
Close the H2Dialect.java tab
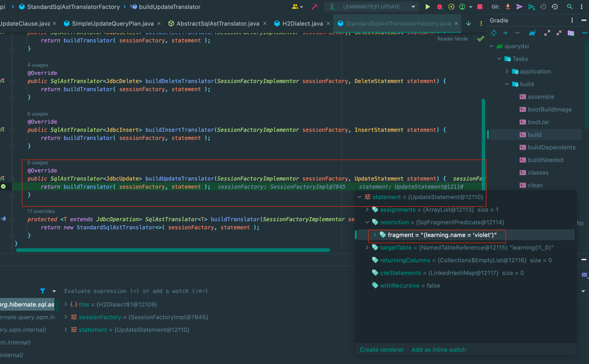(328, 24)
